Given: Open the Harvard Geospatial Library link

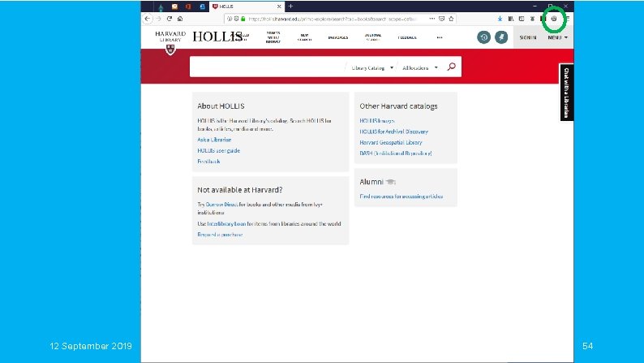Looking at the screenshot, I should [391, 142].
